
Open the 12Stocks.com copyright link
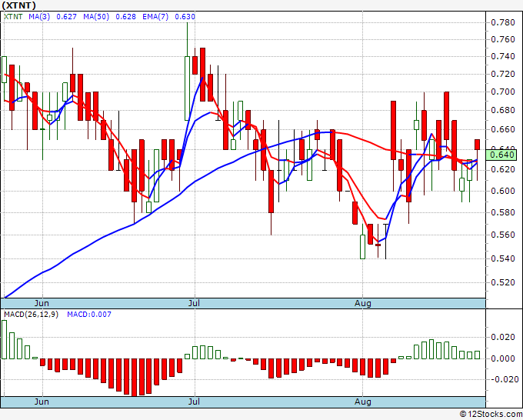[491, 414]
